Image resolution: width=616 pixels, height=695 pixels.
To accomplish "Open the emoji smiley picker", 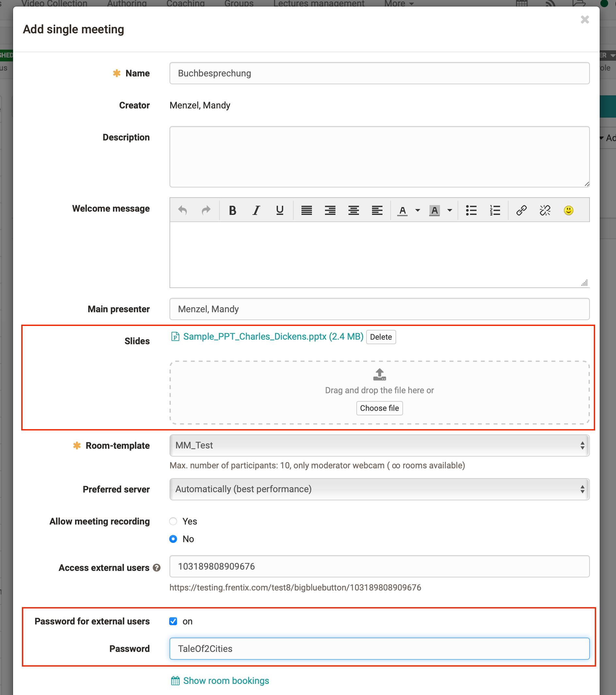I will click(x=568, y=210).
